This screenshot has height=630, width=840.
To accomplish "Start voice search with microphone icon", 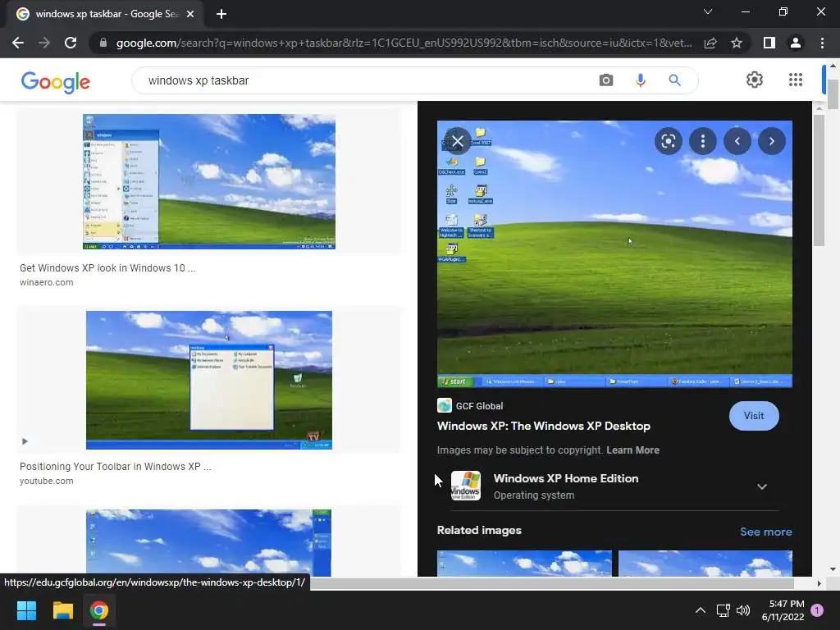I will [640, 80].
